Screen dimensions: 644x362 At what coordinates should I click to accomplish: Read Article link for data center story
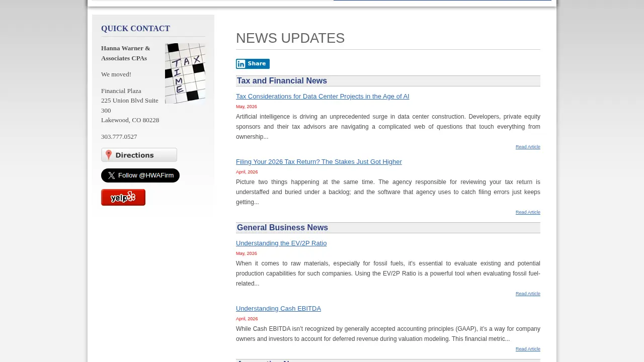point(528,147)
